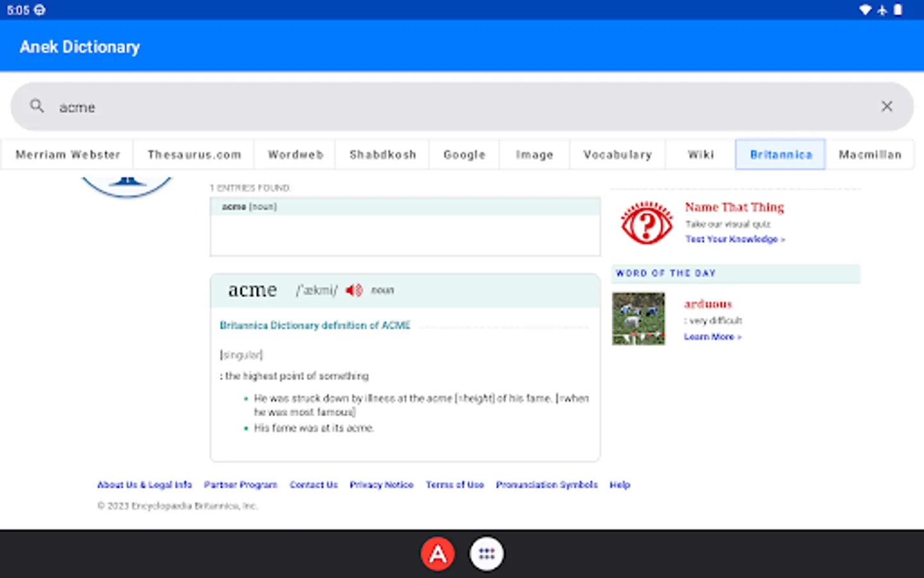Click the copyright Encyclopaedia Britannica notice
The image size is (924, 578).
coord(178,506)
